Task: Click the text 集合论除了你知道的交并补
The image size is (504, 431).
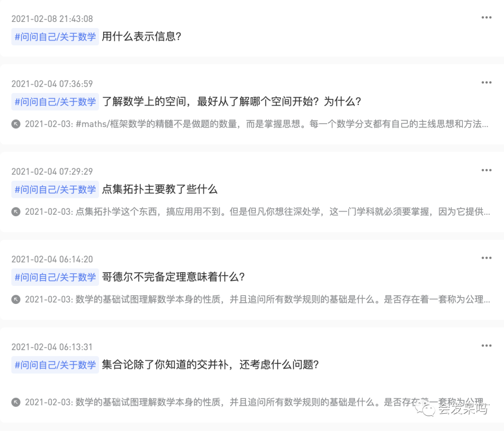Action: (165, 365)
